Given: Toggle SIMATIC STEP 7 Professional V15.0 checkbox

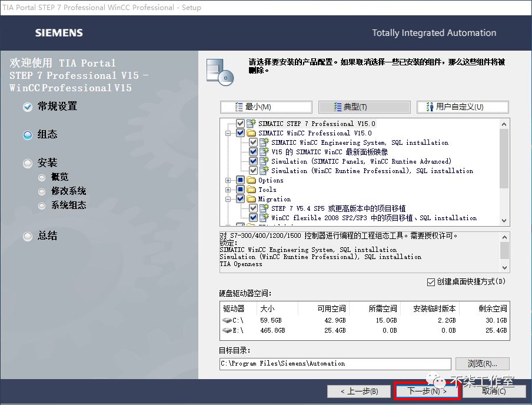Looking at the screenshot, I should point(240,123).
